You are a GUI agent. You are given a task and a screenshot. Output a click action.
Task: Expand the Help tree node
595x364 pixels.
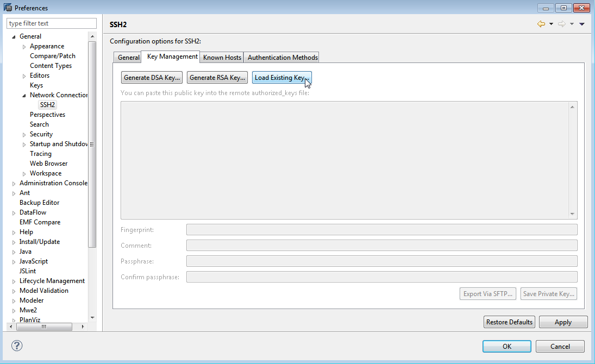(x=14, y=233)
